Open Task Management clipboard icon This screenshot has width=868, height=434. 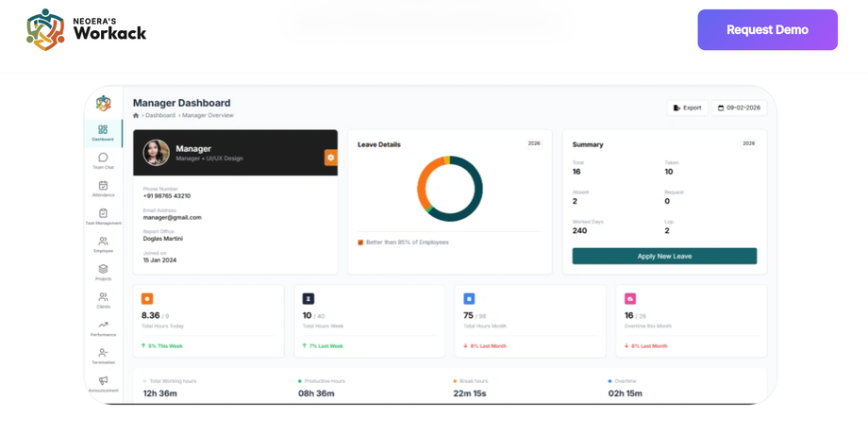pyautogui.click(x=103, y=213)
